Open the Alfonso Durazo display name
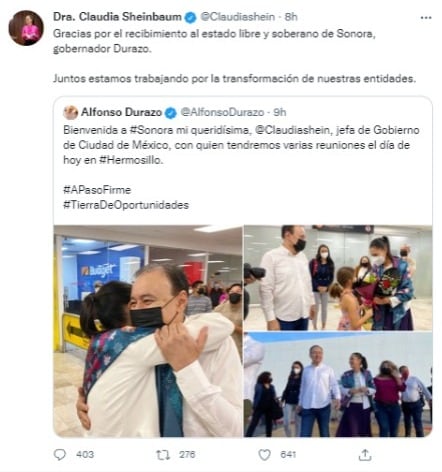Image resolution: width=442 pixels, height=472 pixels. (121, 112)
